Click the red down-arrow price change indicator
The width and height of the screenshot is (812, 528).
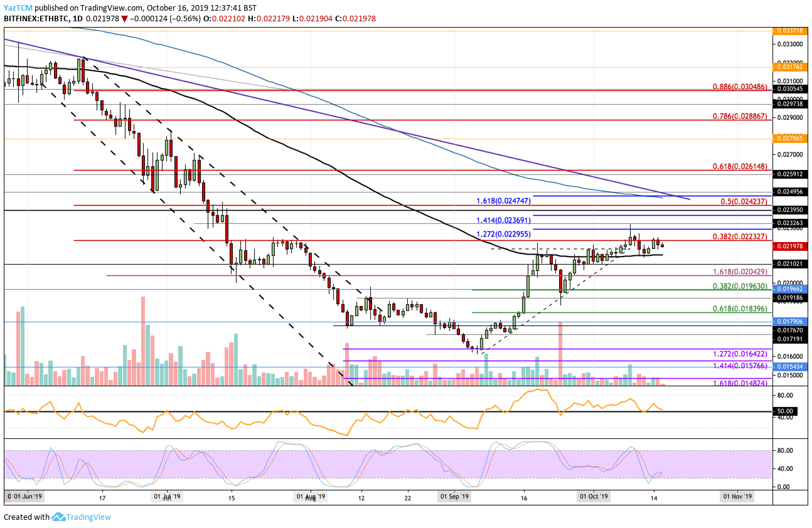[x=124, y=19]
